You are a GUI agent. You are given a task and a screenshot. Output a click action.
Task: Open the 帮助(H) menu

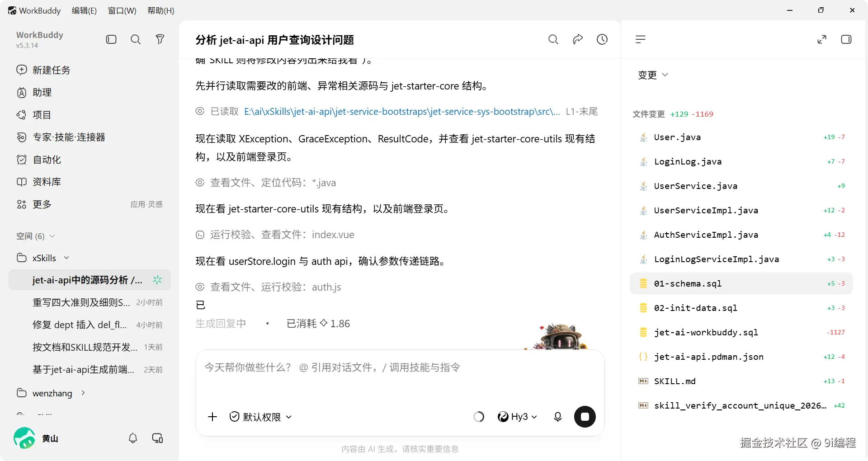click(161, 10)
